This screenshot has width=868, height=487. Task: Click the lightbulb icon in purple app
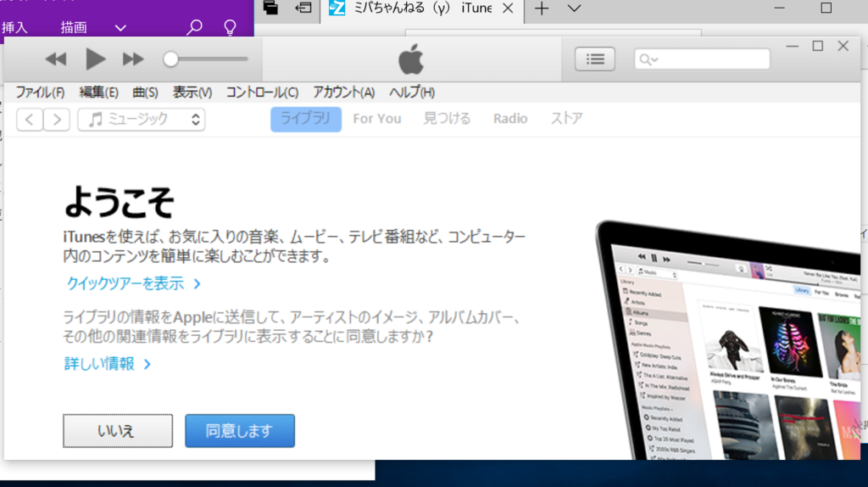tap(230, 27)
